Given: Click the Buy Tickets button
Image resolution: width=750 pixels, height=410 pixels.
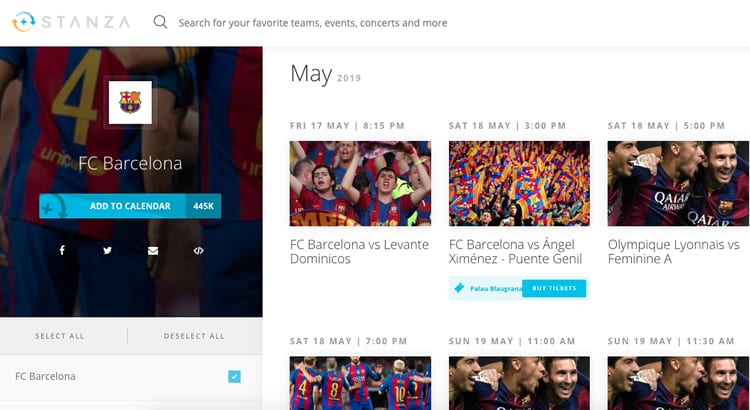Looking at the screenshot, I should [x=554, y=288].
